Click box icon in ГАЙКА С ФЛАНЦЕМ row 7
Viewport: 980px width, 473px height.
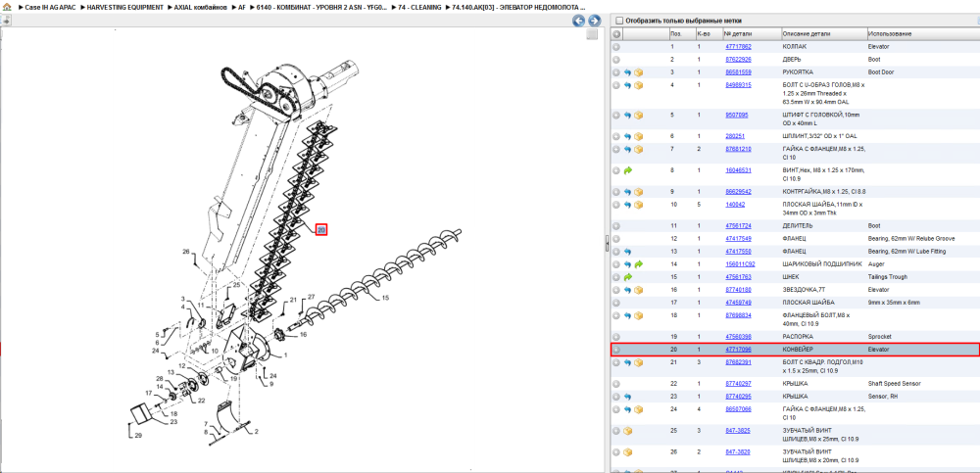coord(638,149)
